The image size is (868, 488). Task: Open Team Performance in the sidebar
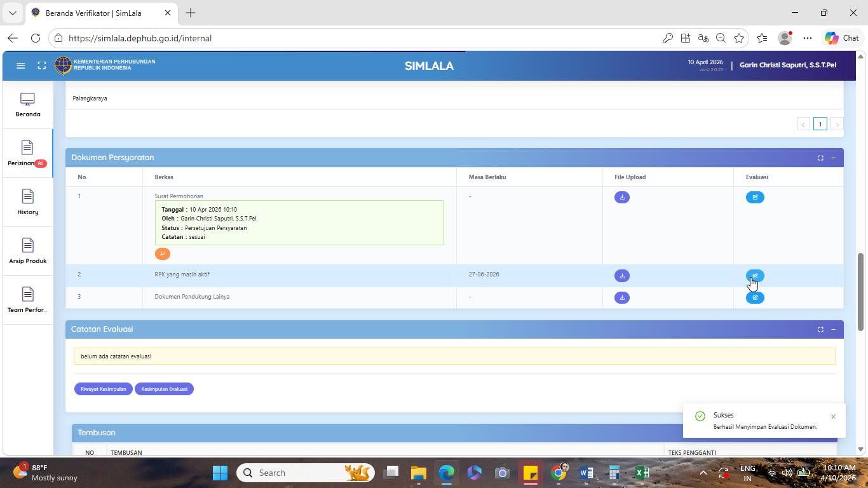pyautogui.click(x=27, y=301)
